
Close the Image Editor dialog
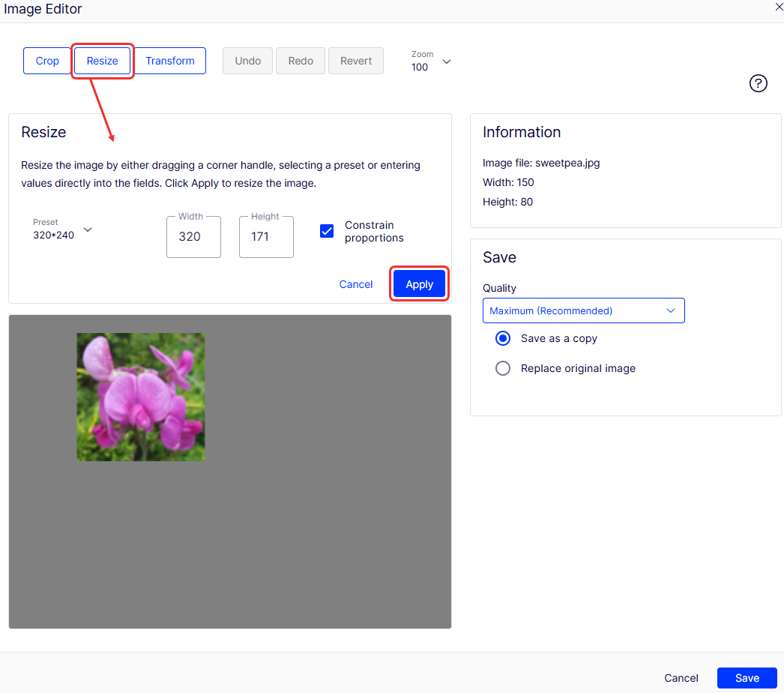[779, 7]
